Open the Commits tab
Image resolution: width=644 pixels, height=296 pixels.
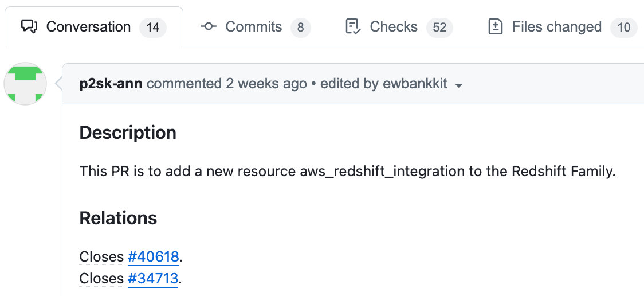[x=253, y=26]
